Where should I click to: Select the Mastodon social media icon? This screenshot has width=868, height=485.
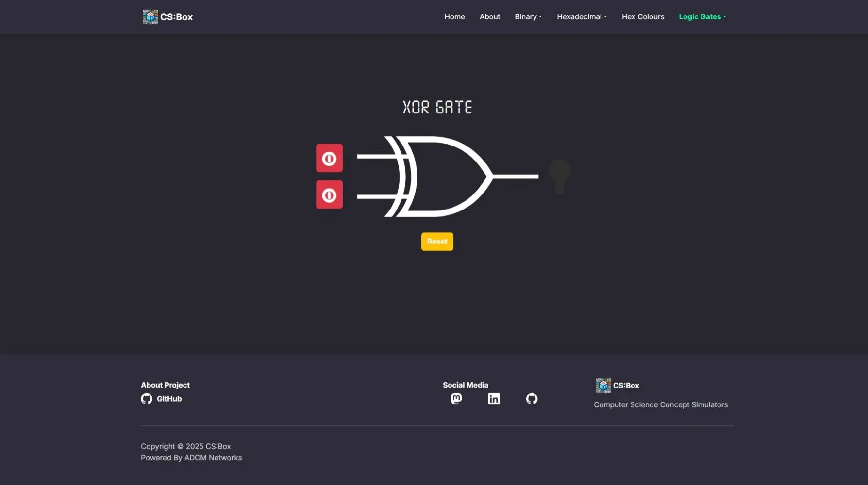456,399
